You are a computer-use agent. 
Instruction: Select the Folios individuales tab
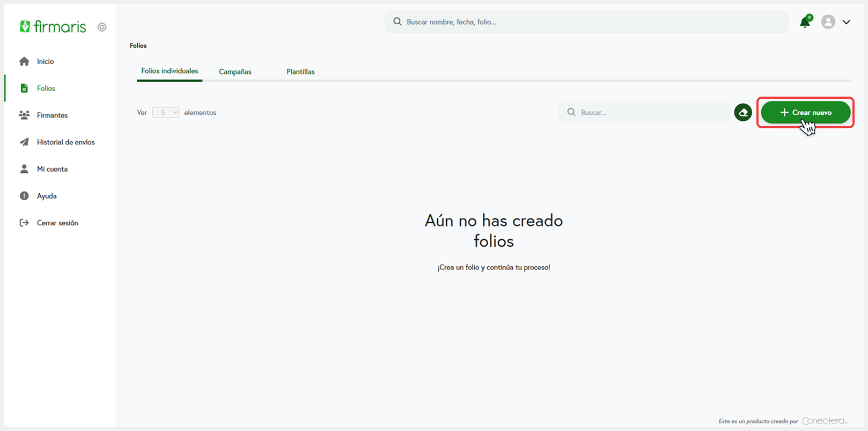coord(170,71)
